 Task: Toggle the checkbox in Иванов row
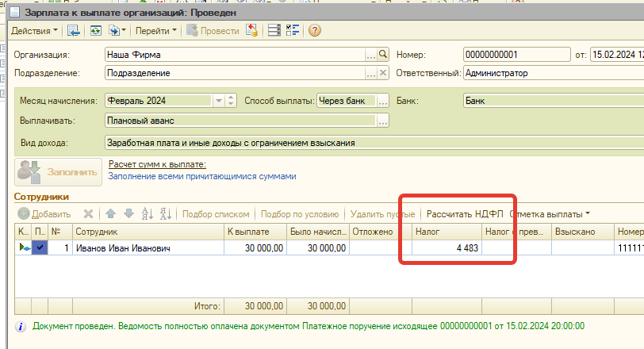tap(40, 248)
